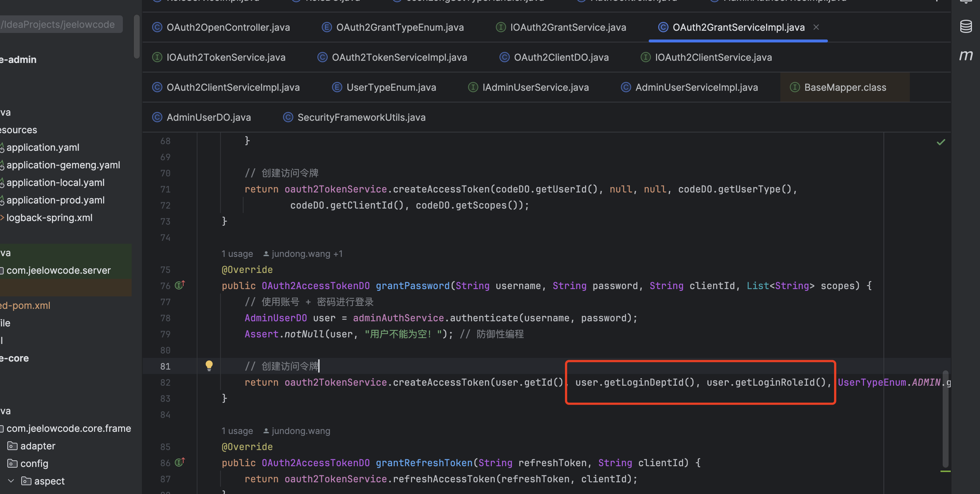Switch to BaseMapper.class tab
This screenshot has width=980, height=494.
coord(845,87)
